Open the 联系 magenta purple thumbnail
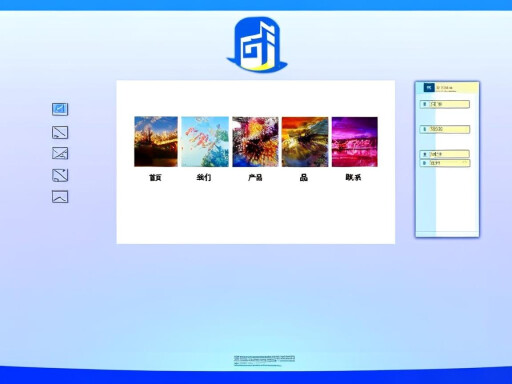Screen dimensions: 512x384 tap(354, 141)
